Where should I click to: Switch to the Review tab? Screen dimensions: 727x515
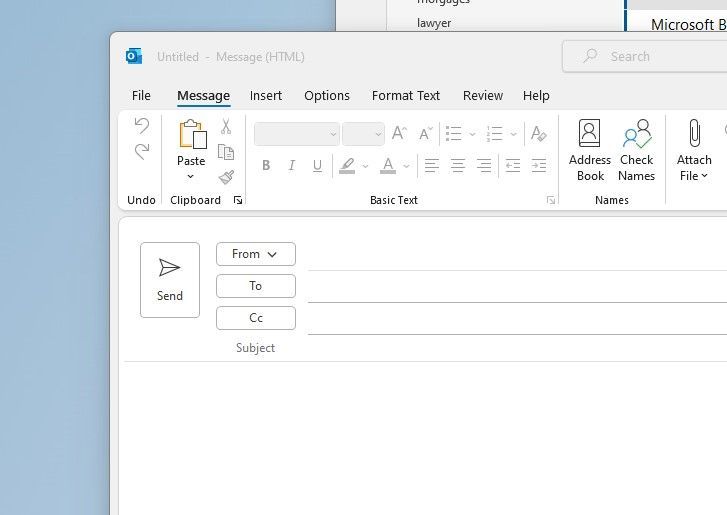pyautogui.click(x=483, y=95)
